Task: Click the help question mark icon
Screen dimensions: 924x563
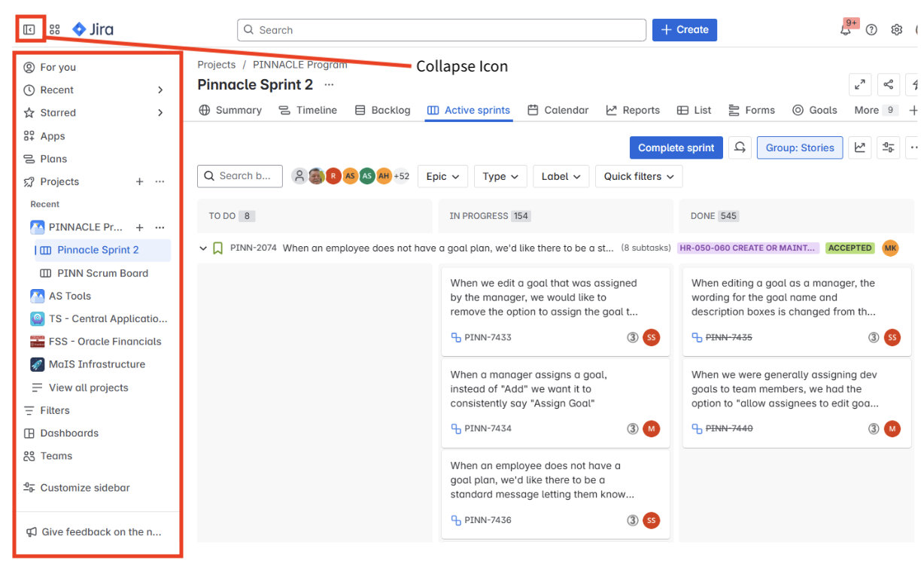Action: click(871, 29)
